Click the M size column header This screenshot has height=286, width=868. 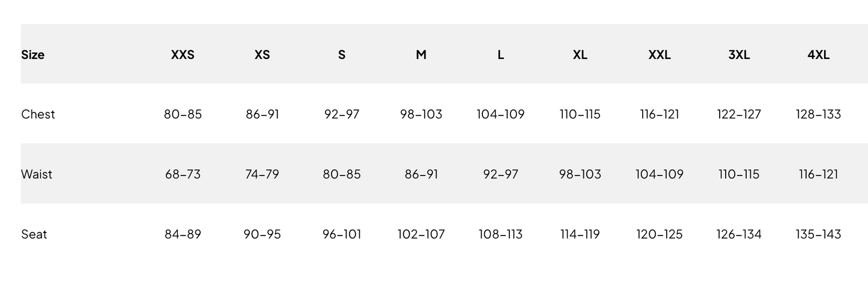pyautogui.click(x=421, y=55)
